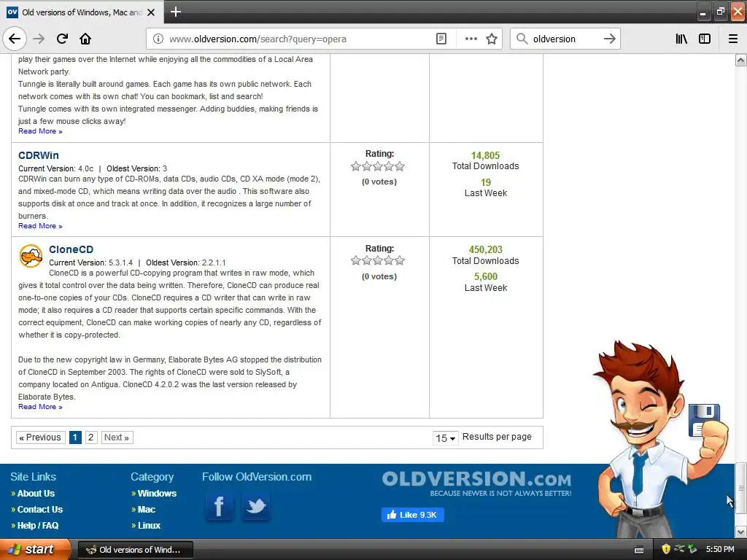Jump to results page 2
The image size is (747, 560).
91,437
